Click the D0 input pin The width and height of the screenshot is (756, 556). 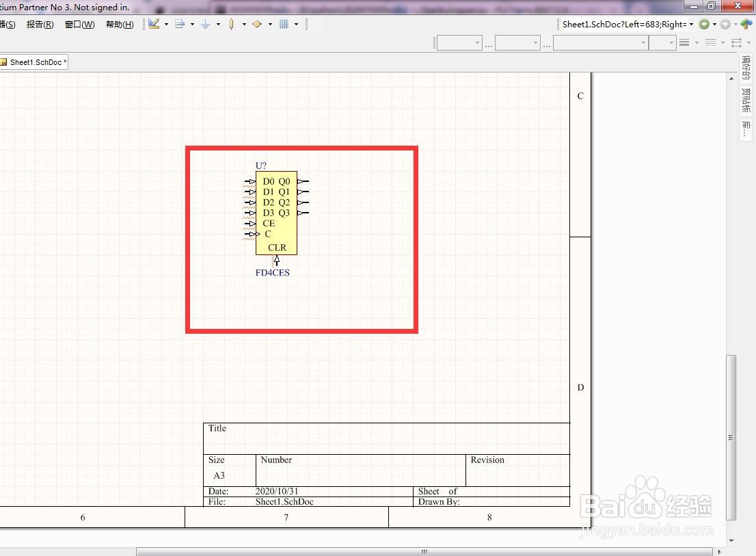(249, 181)
